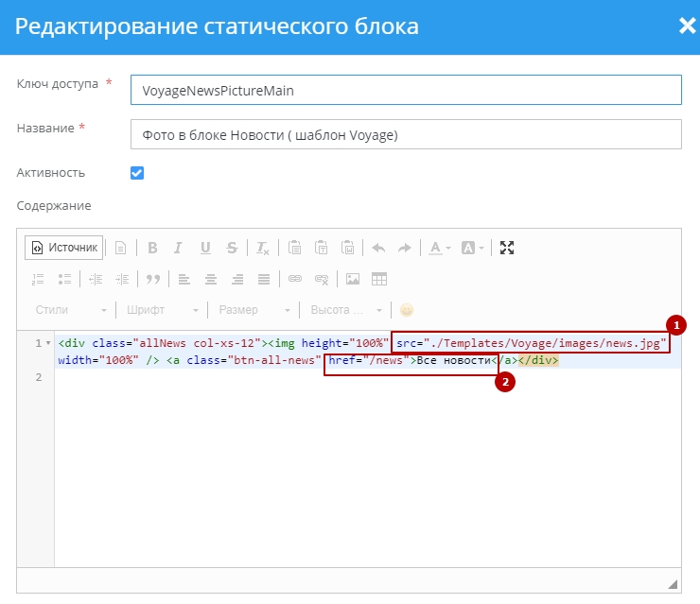700x604 pixels.
Task: Open the text color picker
Action: tap(439, 248)
